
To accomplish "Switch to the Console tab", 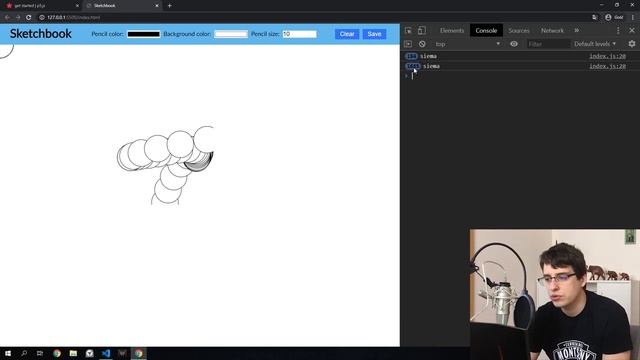I will click(486, 31).
